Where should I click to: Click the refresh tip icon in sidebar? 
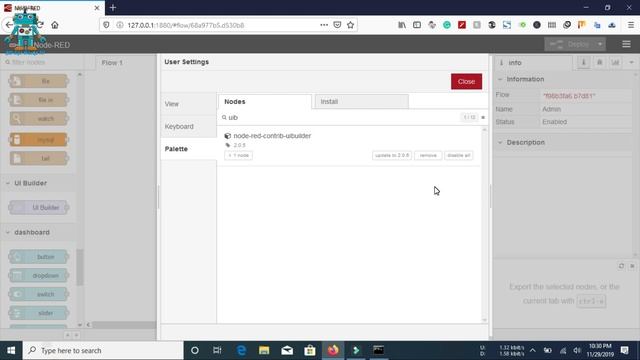click(x=621, y=266)
